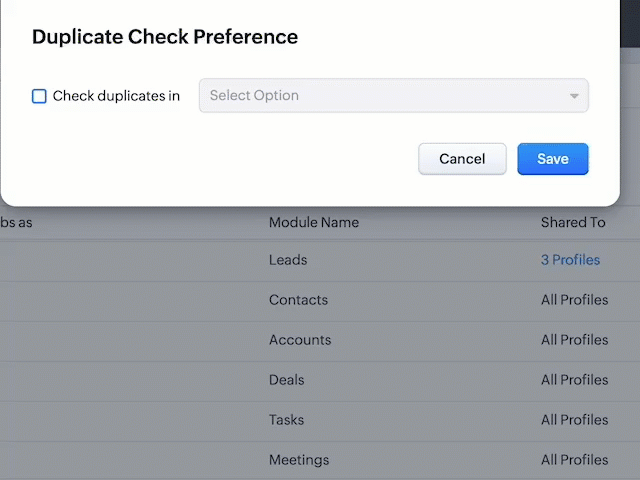The height and width of the screenshot is (480, 640).
Task: Select the Contacts module name
Action: point(298,300)
